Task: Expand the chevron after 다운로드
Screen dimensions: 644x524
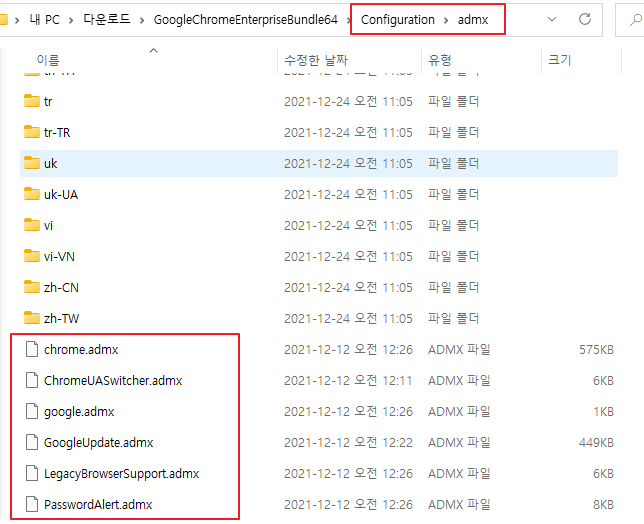Action: [x=142, y=20]
